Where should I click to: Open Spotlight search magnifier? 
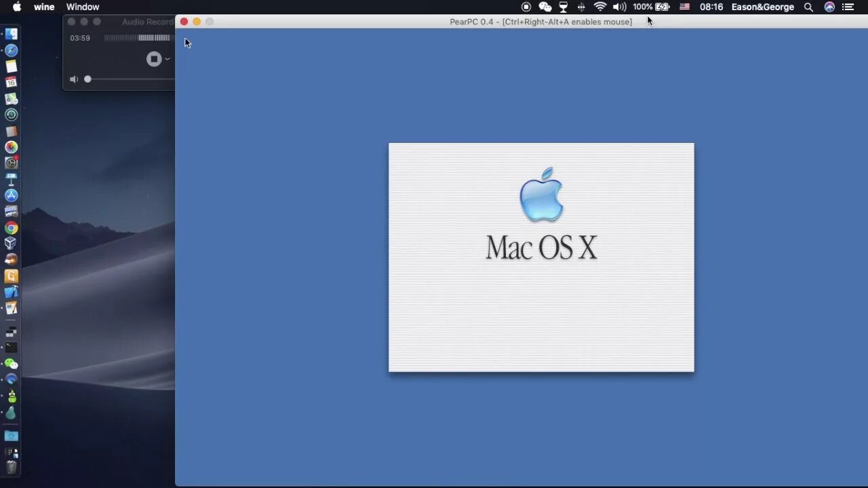pos(808,7)
